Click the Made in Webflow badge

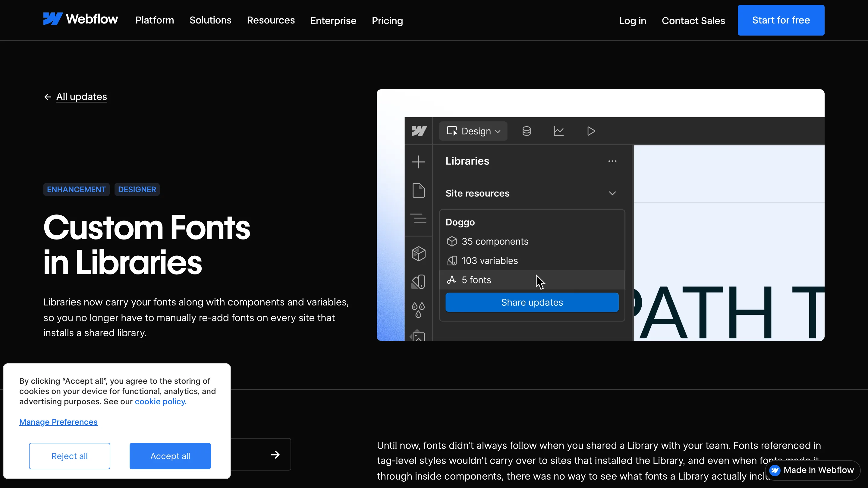pos(813,470)
